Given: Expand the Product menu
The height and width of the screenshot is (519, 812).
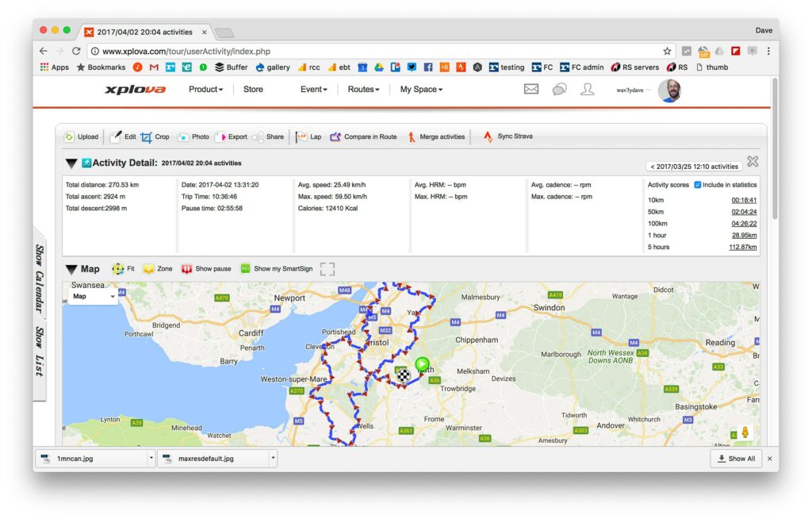Looking at the screenshot, I should click(205, 89).
